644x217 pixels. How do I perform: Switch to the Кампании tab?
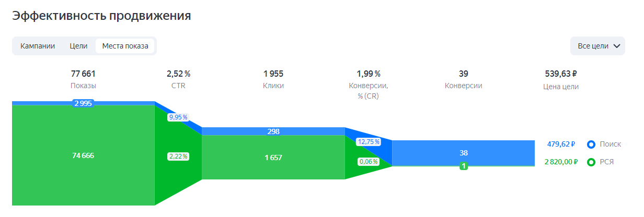[38, 46]
